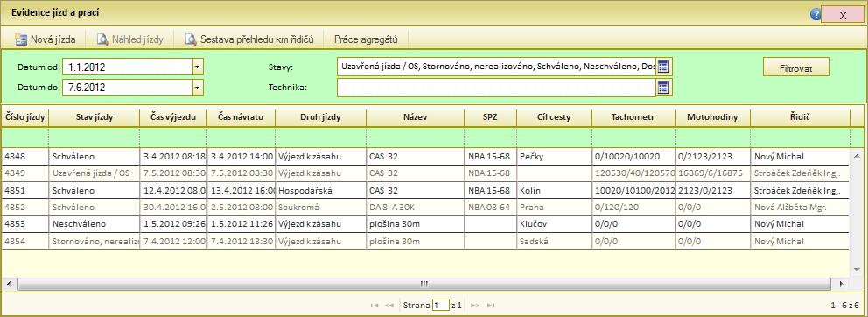Expand the Datum od date dropdown

coord(198,67)
